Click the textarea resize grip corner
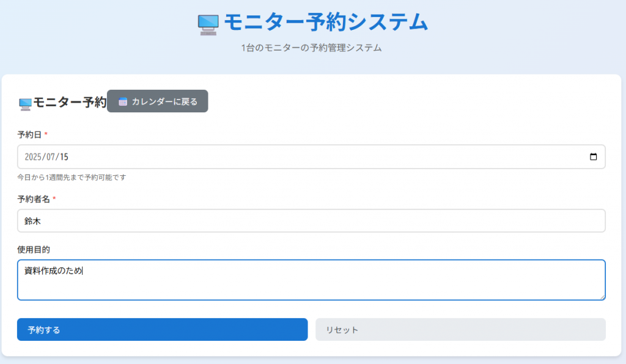This screenshot has height=364, width=626. [x=602, y=297]
